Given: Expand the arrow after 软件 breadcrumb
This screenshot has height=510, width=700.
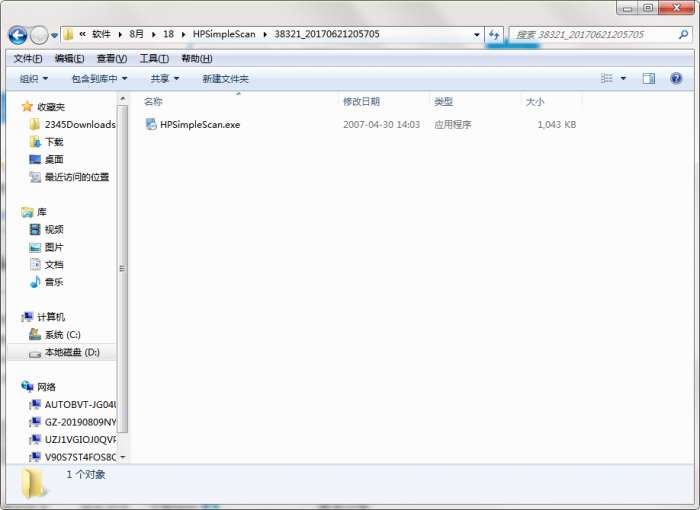Looking at the screenshot, I should click(120, 34).
